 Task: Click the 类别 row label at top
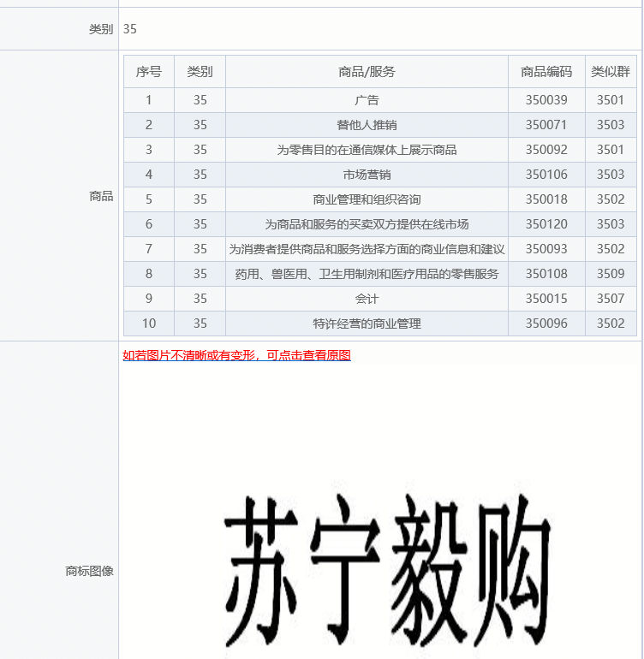tap(101, 29)
